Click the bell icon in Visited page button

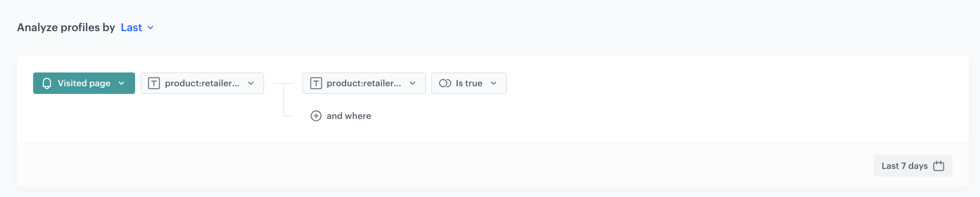pos(47,83)
